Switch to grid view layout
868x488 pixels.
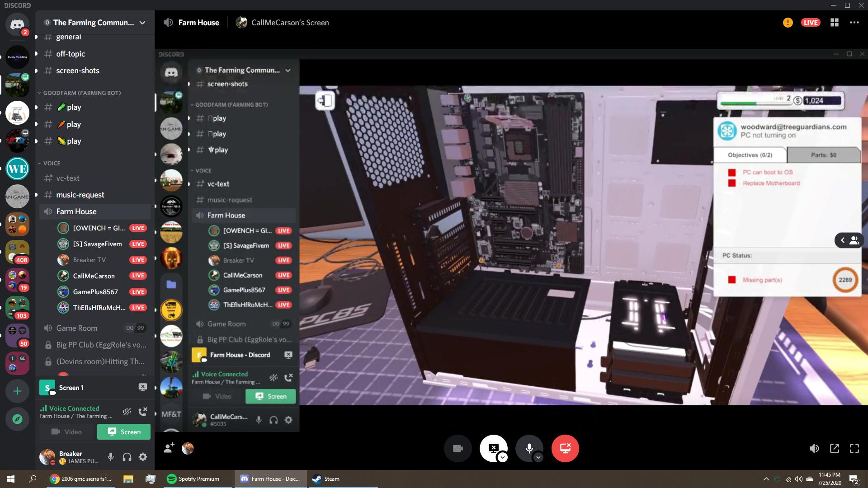835,23
